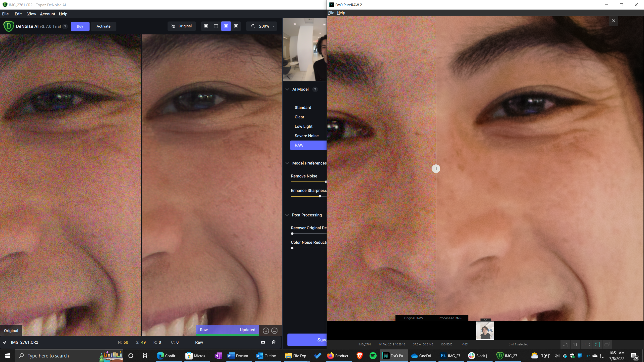Collapse the Post Processing section
The width and height of the screenshot is (644, 362).
point(287,215)
